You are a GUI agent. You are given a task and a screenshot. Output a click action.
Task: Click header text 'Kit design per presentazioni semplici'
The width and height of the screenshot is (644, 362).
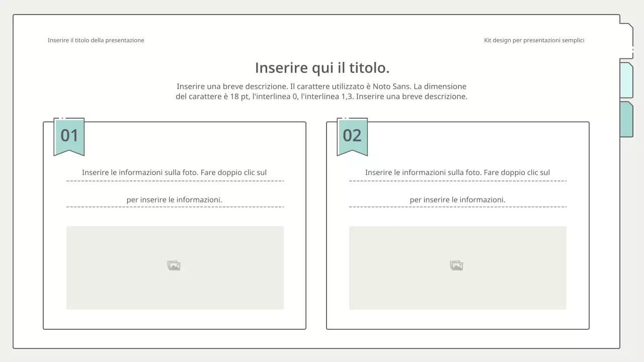coord(534,40)
